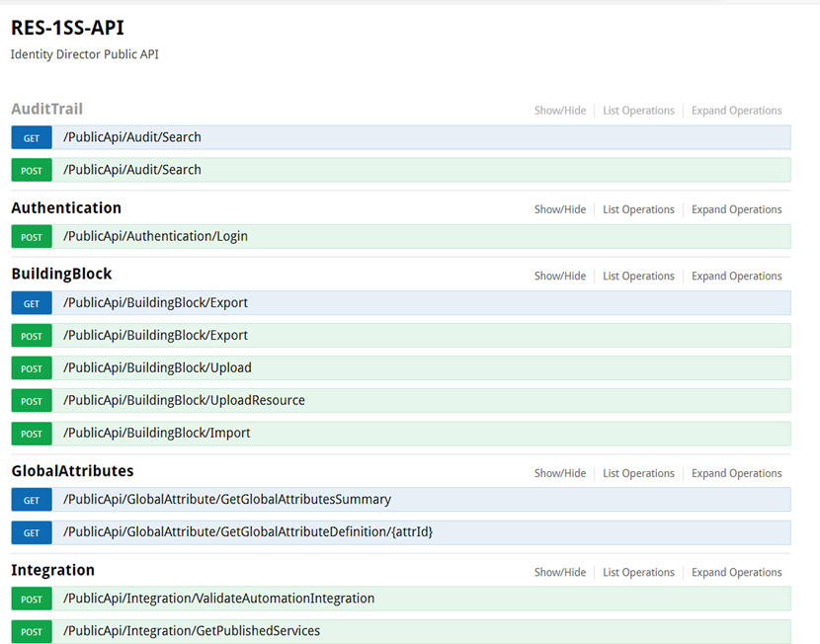Open the GetGlobalAttributesSummary endpoint path
820x644 pixels.
coord(227,499)
